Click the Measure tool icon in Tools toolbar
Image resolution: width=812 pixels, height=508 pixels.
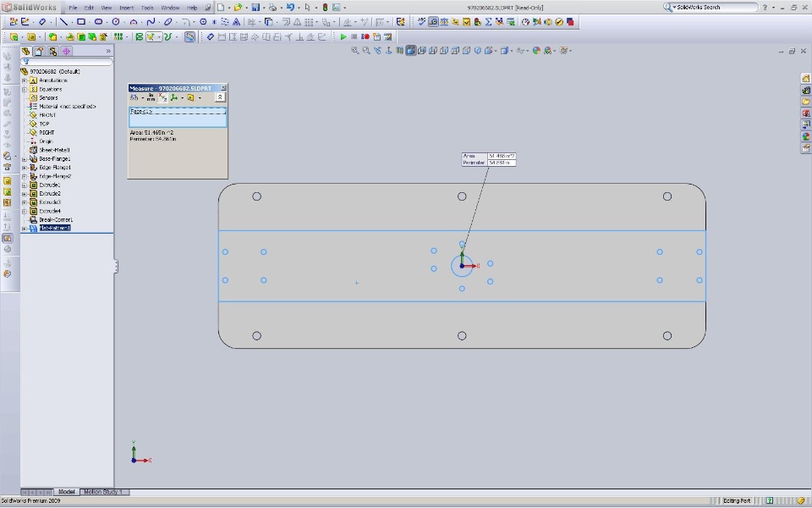point(433,22)
